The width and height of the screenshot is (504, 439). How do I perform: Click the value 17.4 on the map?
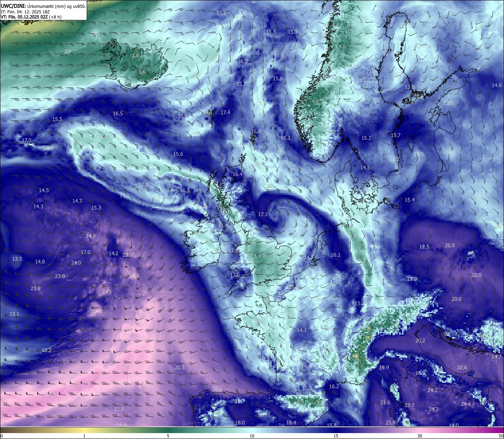225,112
